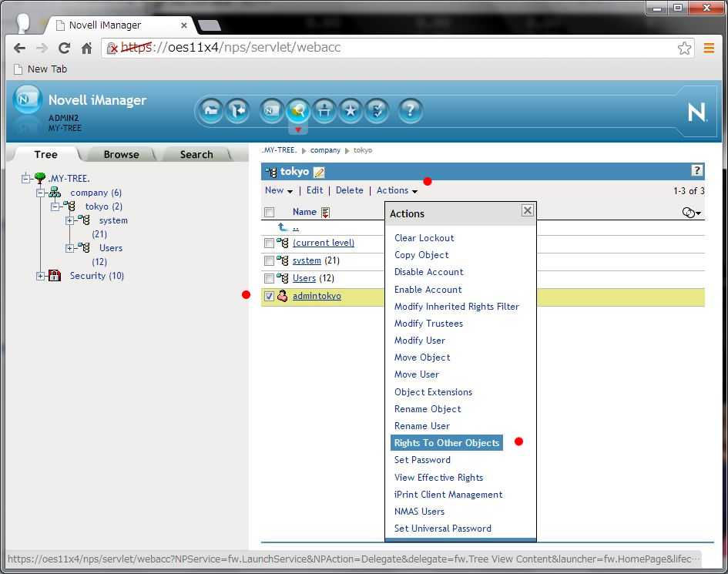The width and height of the screenshot is (728, 574).
Task: Reload the page with browser refresh icon
Action: coord(65,48)
